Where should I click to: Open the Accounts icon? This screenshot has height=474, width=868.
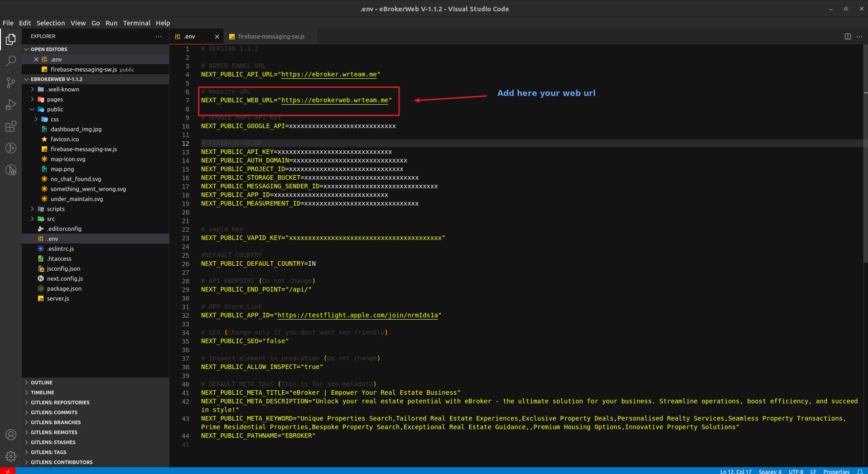[11, 435]
